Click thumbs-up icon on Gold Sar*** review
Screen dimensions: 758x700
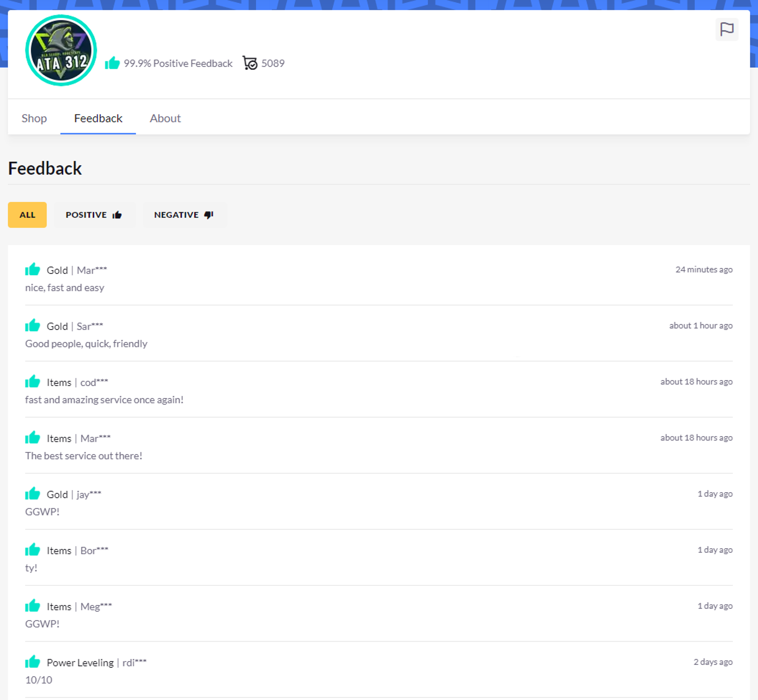click(x=33, y=325)
